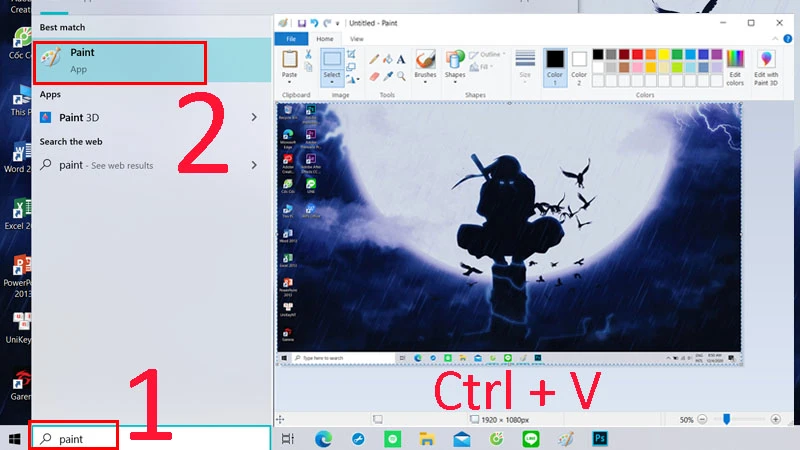Open the Paint app best match result
The height and width of the screenshot is (450, 800).
(x=120, y=60)
